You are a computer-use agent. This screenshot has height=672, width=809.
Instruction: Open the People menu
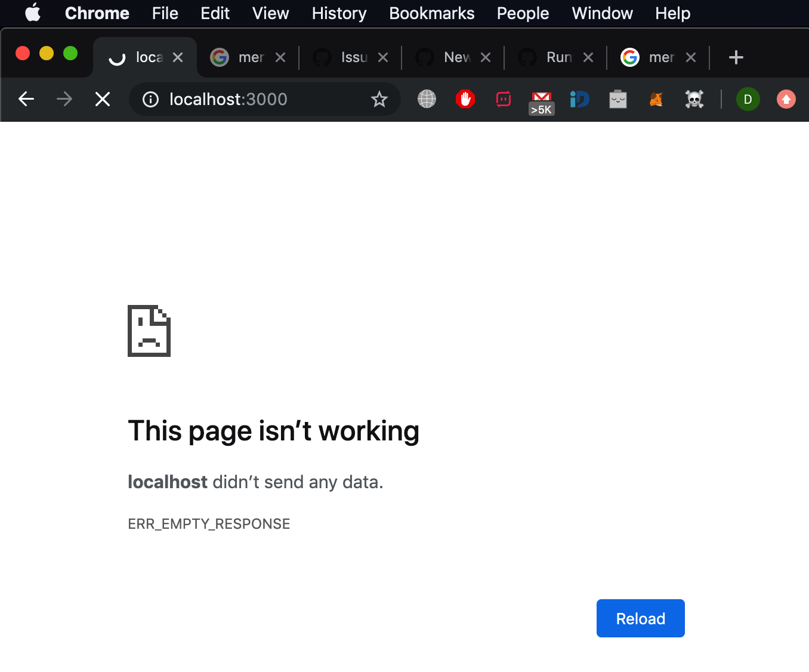coord(523,13)
